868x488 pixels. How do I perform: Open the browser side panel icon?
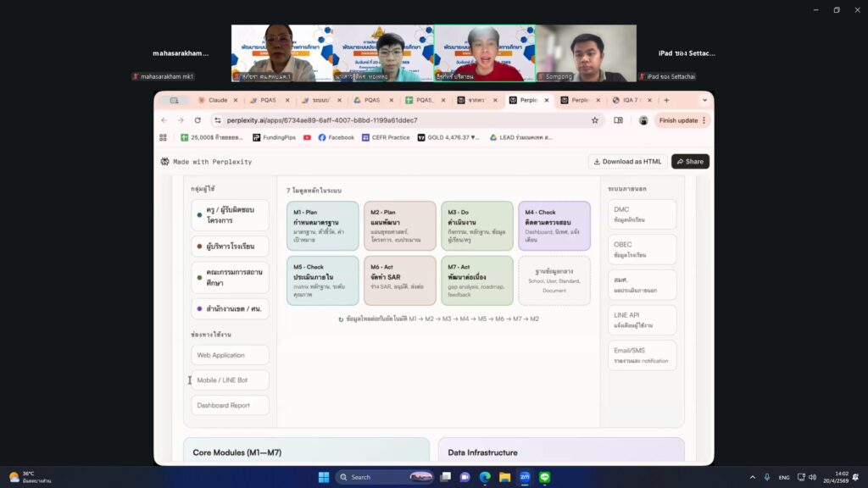[x=618, y=120]
